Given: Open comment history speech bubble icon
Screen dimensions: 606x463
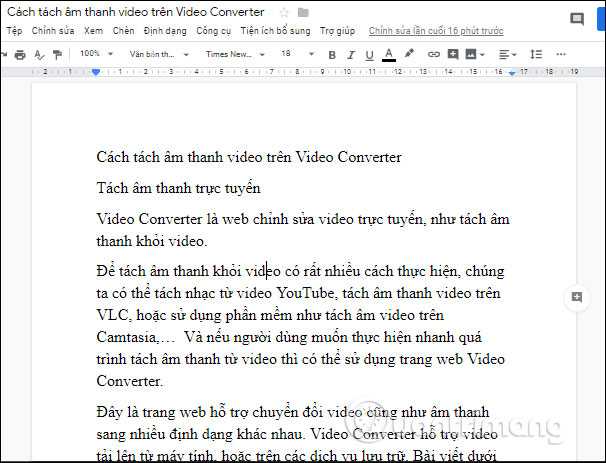Looking at the screenshot, I should 577,19.
